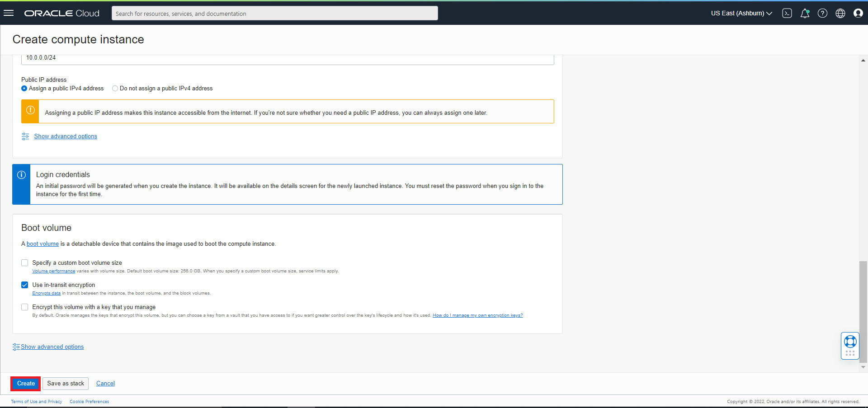The width and height of the screenshot is (868, 408).
Task: Click the Create button
Action: coord(26,384)
